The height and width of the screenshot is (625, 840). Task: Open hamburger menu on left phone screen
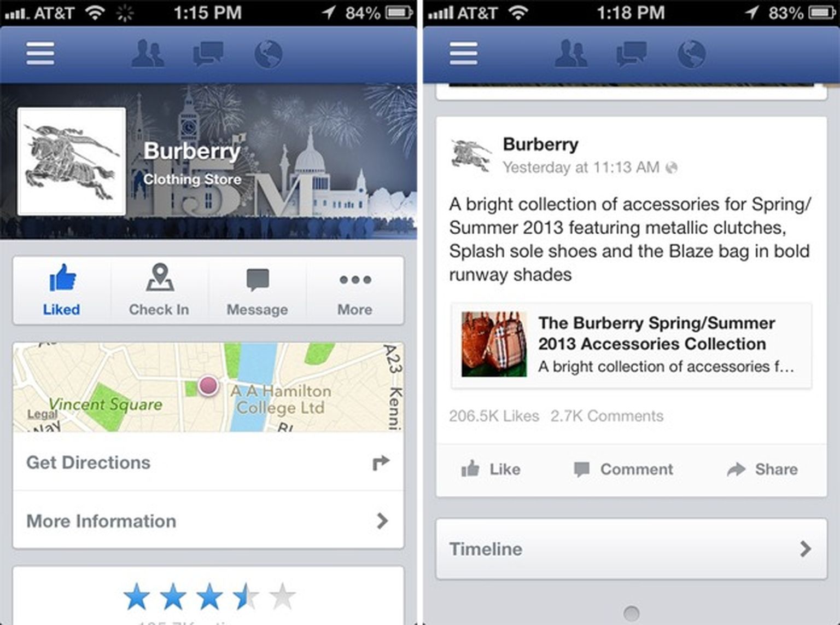click(40, 53)
